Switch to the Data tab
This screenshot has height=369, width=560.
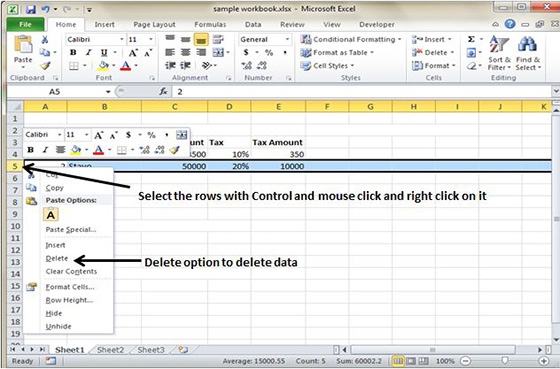[253, 24]
